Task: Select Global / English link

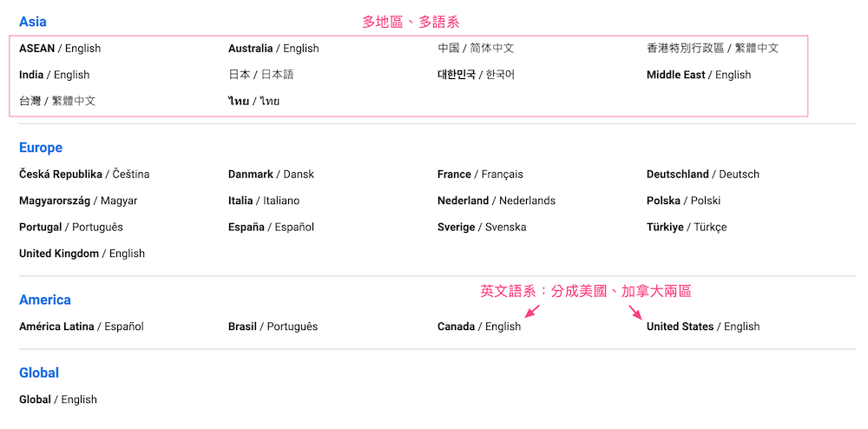Action: [x=57, y=399]
